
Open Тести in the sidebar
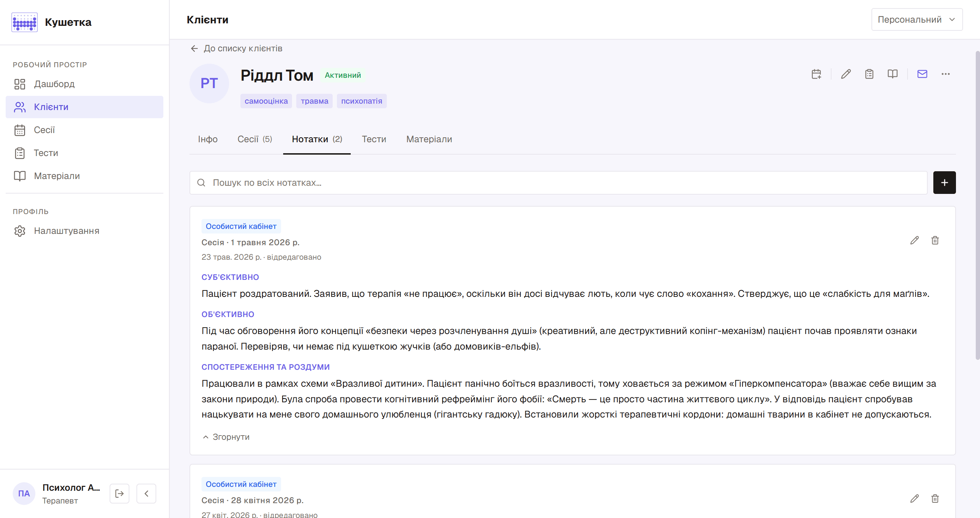pyautogui.click(x=84, y=153)
